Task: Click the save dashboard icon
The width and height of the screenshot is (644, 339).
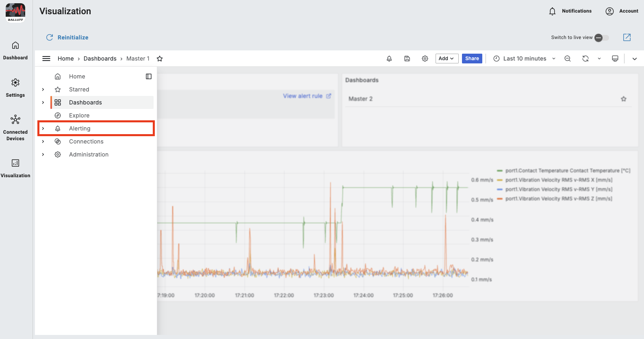Action: coord(407,59)
